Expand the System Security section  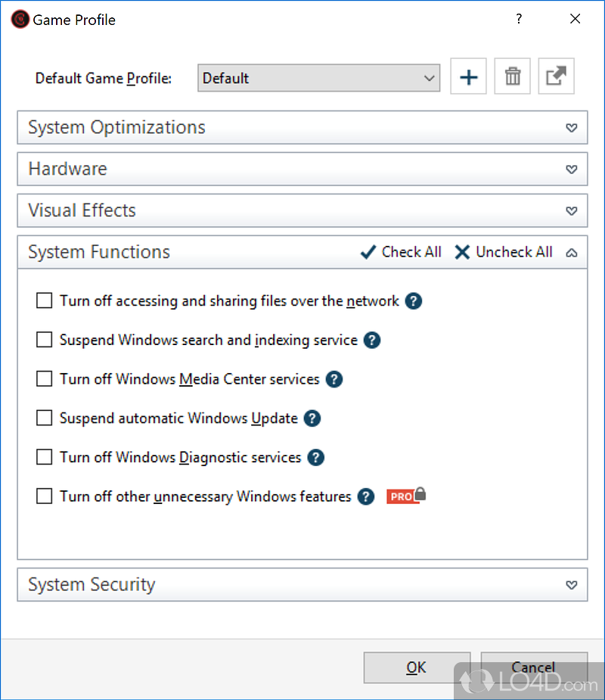point(302,584)
